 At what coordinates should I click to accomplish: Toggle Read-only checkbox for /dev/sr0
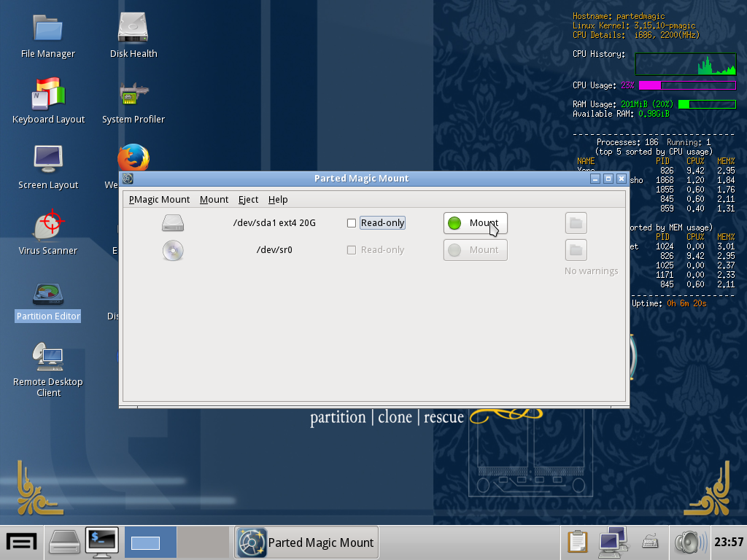(x=352, y=250)
